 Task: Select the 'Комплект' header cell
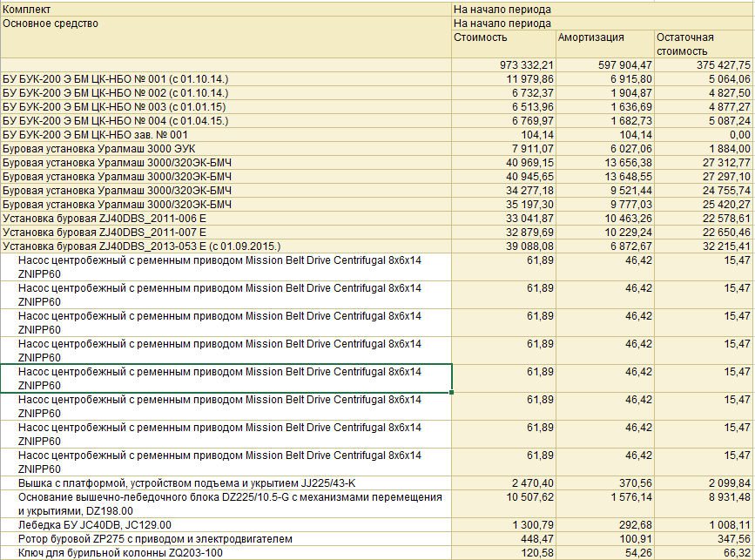[x=226, y=10]
